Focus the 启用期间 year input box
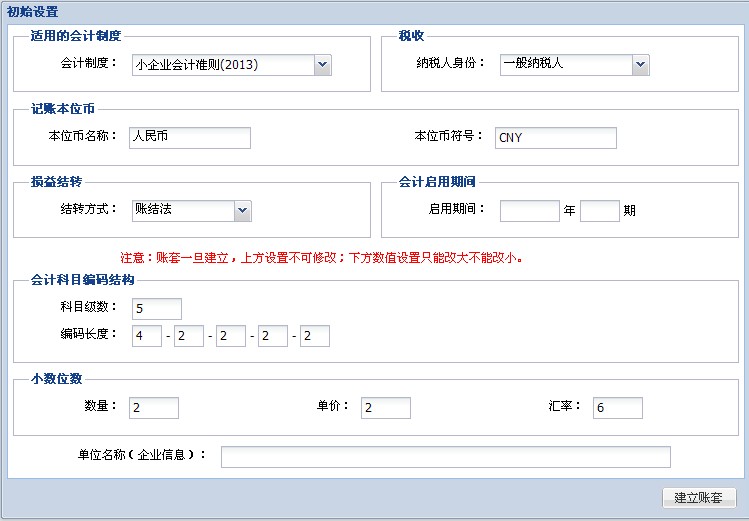This screenshot has width=749, height=521. [529, 210]
